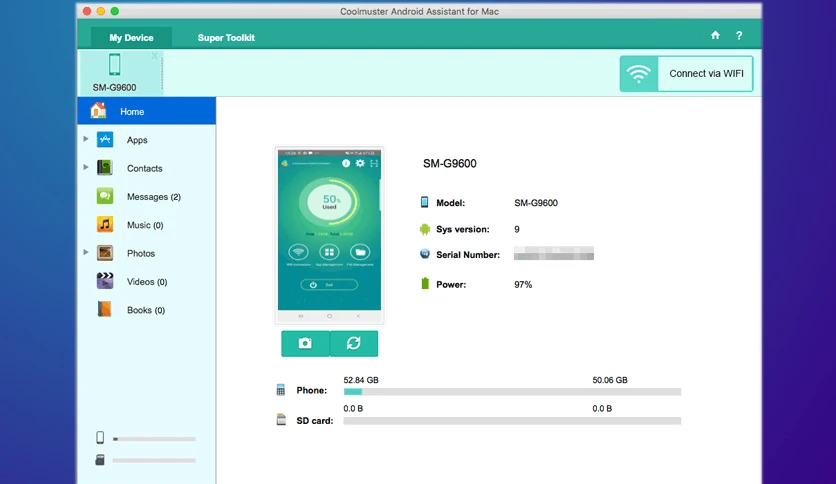
Task: Click the Music note icon
Action: pyautogui.click(x=104, y=224)
